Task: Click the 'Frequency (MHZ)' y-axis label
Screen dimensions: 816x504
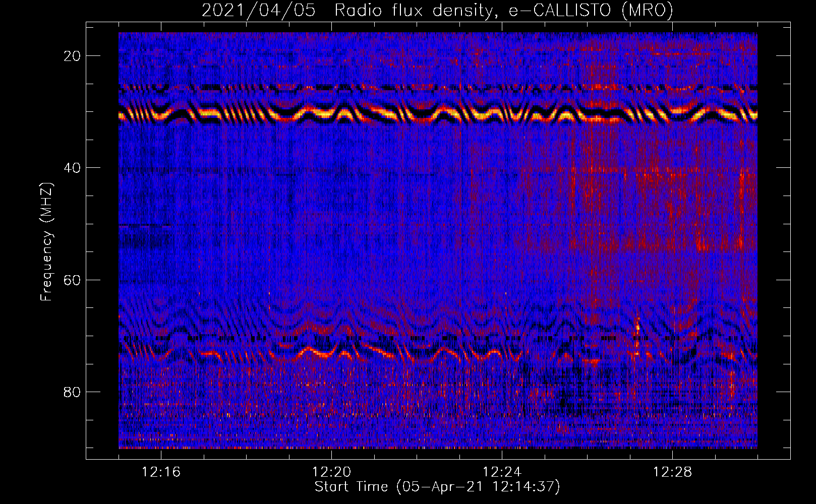Action: click(46, 242)
